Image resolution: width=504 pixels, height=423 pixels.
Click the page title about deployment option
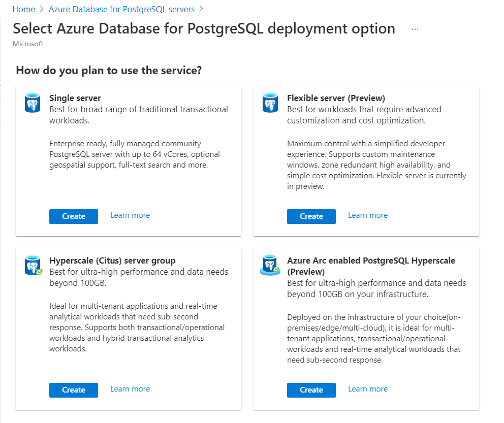[204, 28]
